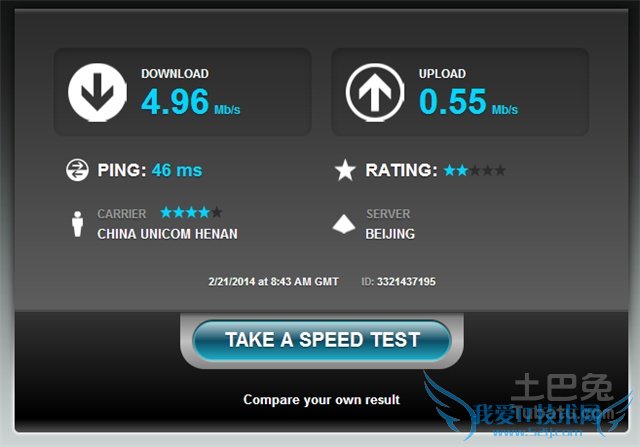Screen dimensions: 640x447
Task: Click the upload arrow circle icon
Action: 375,92
